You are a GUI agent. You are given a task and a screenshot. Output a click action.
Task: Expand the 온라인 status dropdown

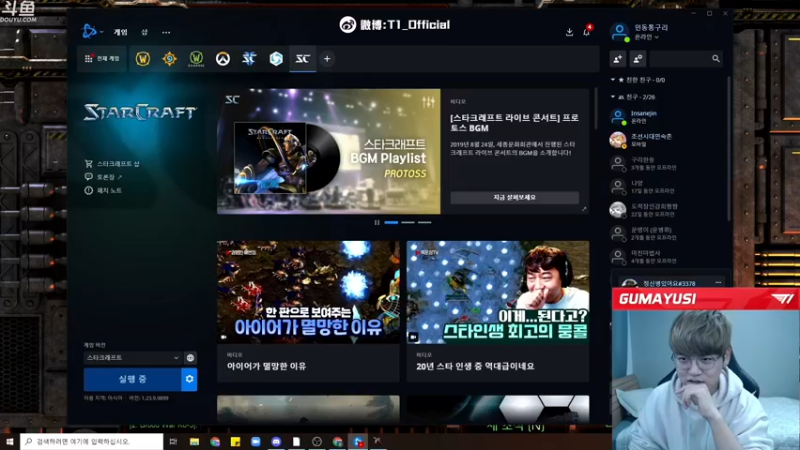pyautogui.click(x=646, y=37)
